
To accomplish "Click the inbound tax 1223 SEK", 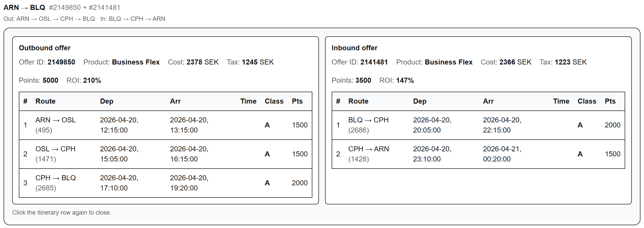I will pyautogui.click(x=570, y=62).
